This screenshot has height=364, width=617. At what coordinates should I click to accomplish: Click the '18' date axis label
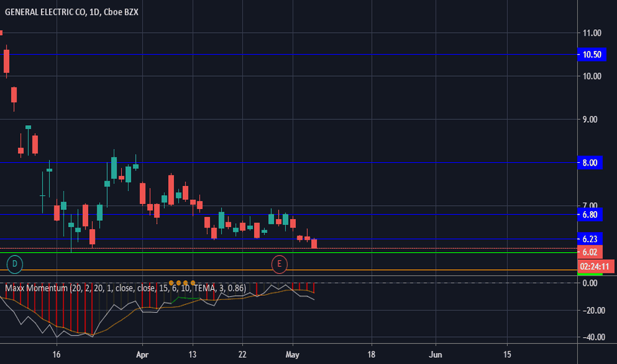(371, 355)
